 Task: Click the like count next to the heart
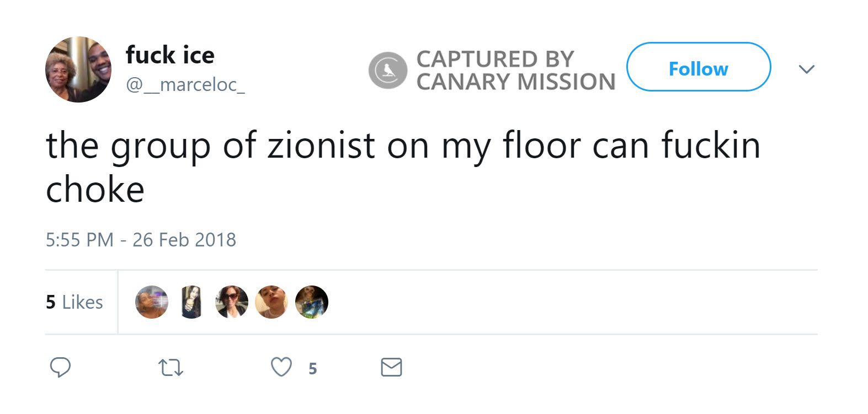click(x=312, y=368)
